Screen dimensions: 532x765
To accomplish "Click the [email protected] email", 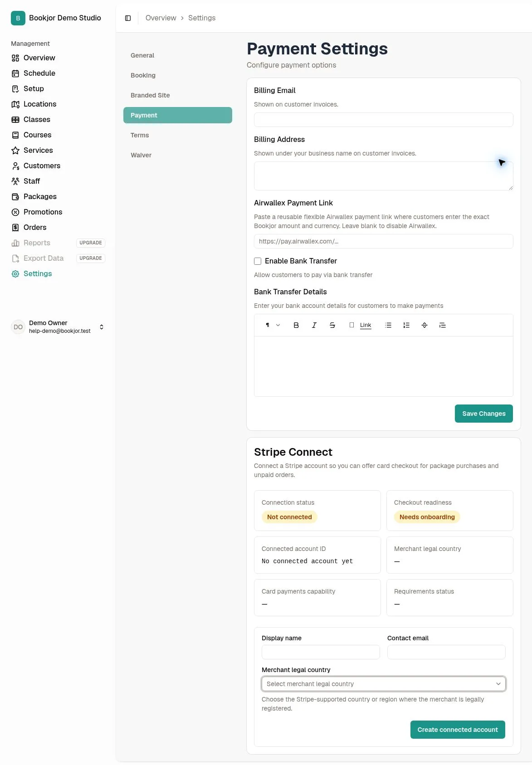I will click(x=60, y=331).
